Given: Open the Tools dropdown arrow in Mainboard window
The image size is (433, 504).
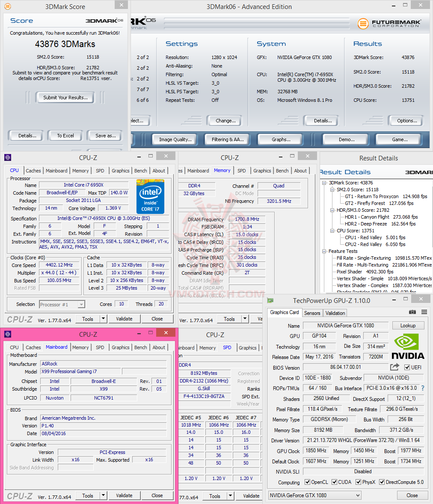Looking at the screenshot, I should (103, 495).
